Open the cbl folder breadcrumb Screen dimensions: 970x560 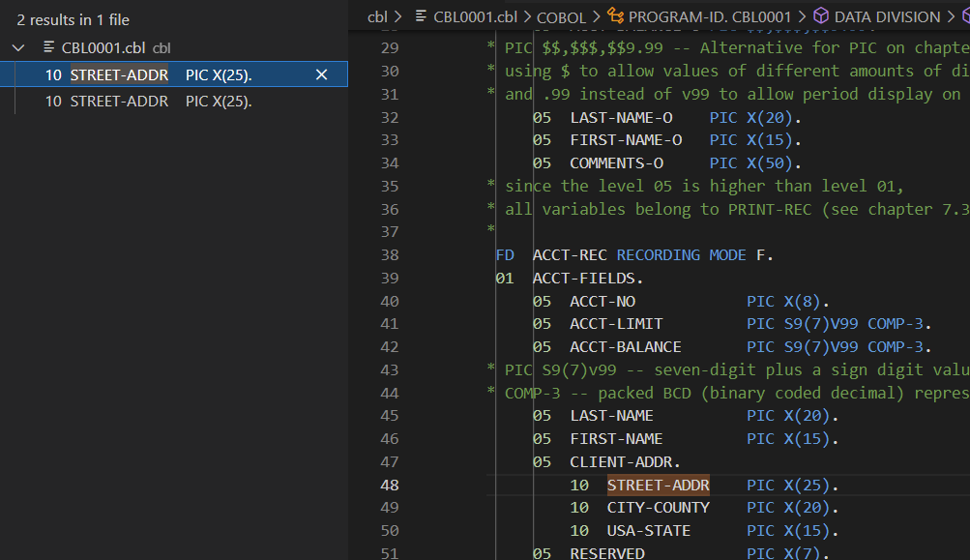[x=377, y=16]
